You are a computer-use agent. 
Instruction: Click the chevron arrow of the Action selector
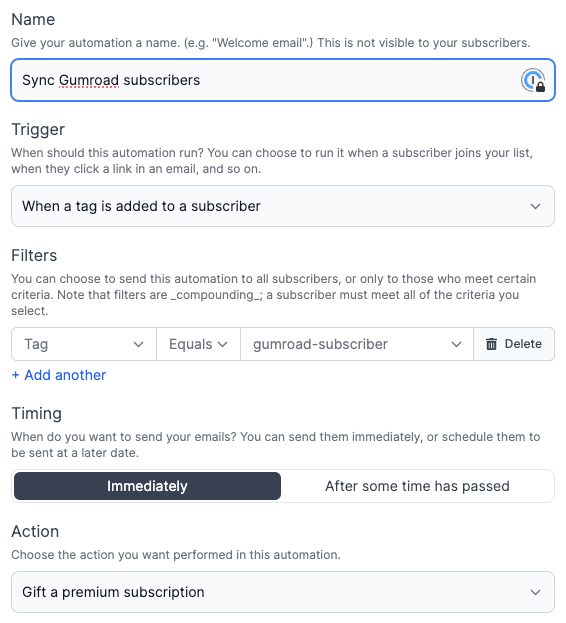pos(535,592)
